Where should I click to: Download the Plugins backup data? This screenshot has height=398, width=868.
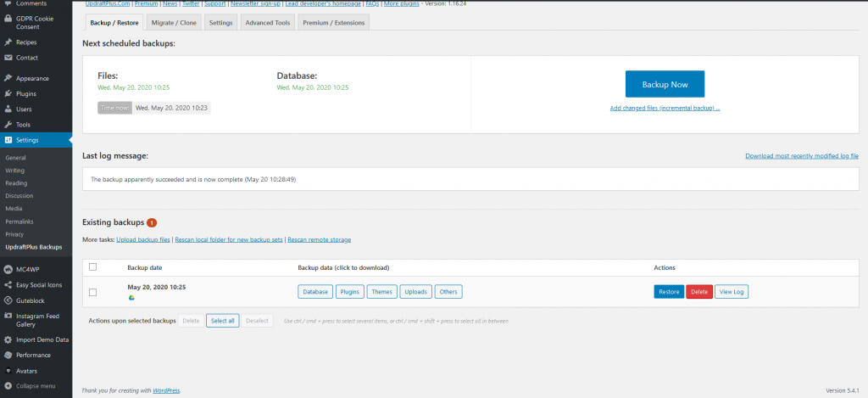(x=350, y=292)
